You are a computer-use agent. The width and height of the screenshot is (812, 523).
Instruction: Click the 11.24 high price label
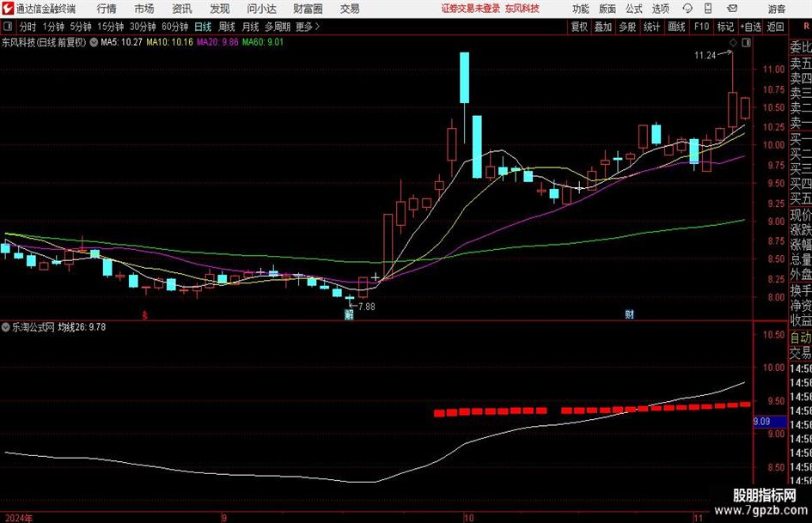click(x=705, y=56)
